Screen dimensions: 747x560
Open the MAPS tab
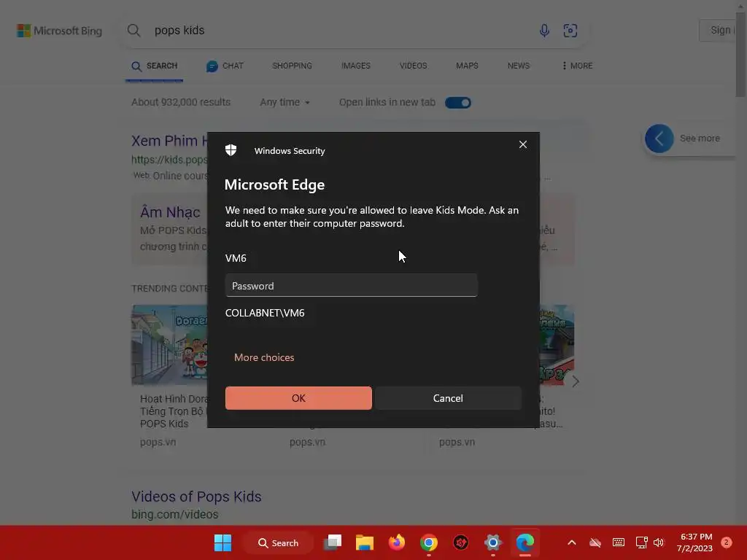coord(467,66)
